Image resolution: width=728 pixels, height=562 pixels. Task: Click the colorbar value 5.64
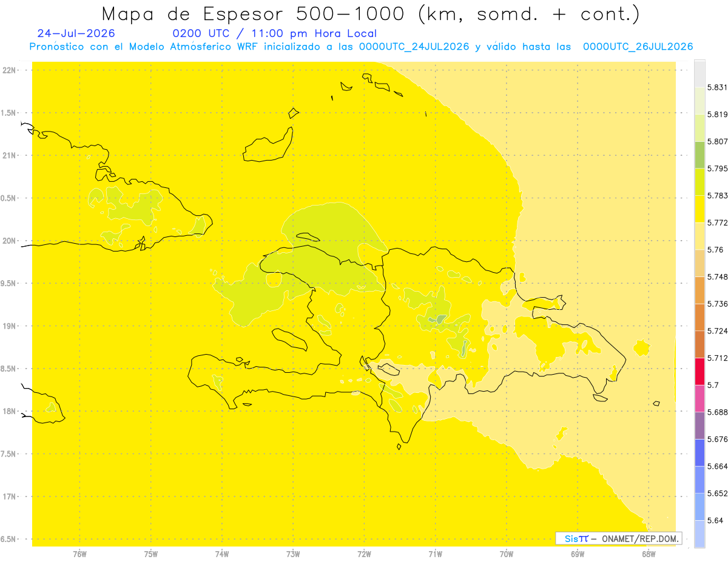[715, 520]
